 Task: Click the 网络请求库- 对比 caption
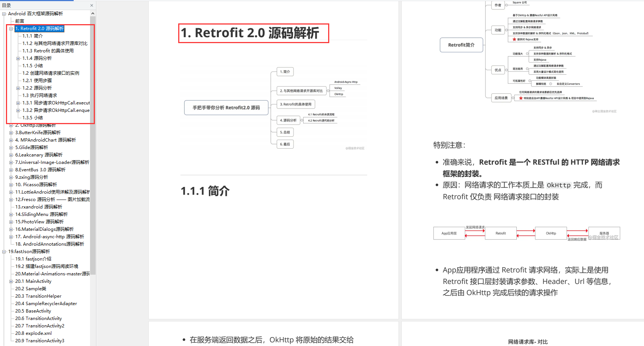point(528,342)
